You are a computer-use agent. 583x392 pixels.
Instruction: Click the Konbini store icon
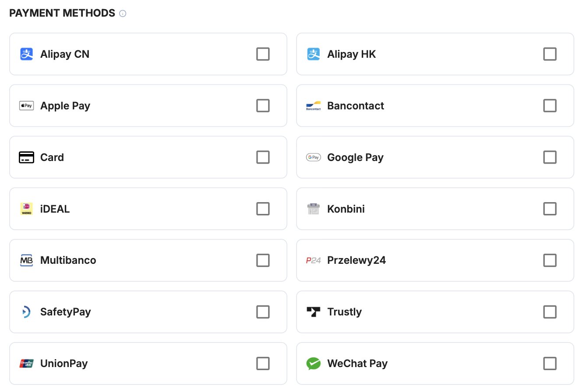(314, 209)
